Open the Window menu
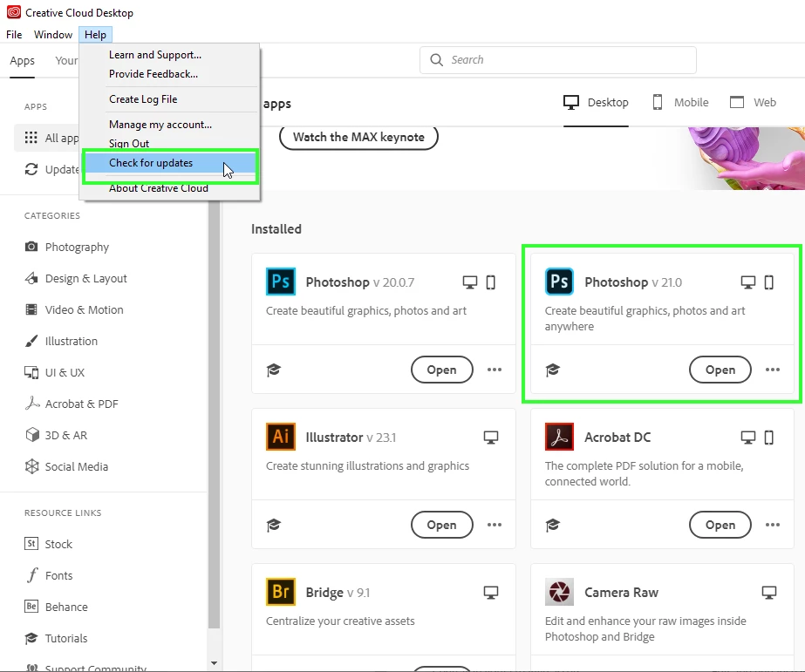 53,34
